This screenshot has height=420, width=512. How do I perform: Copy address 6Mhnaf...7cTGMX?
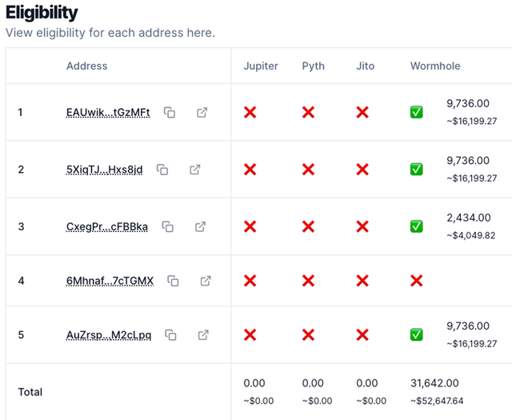coord(173,281)
